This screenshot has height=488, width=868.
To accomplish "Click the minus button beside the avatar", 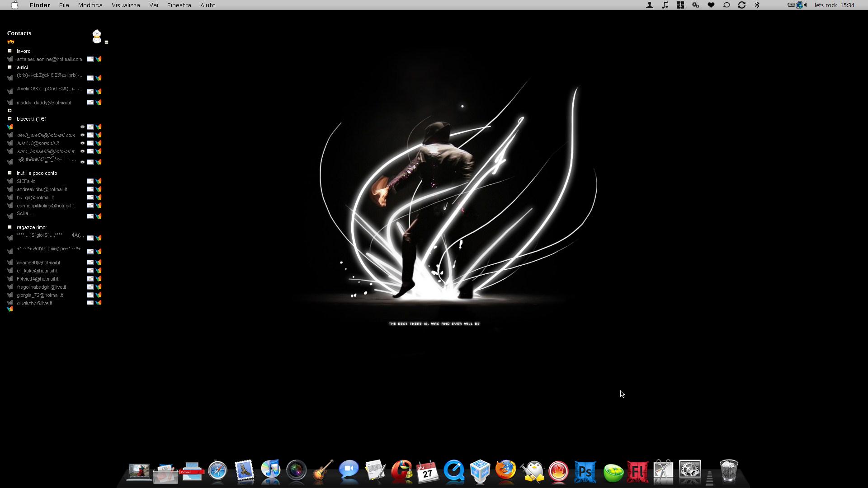I will [107, 42].
